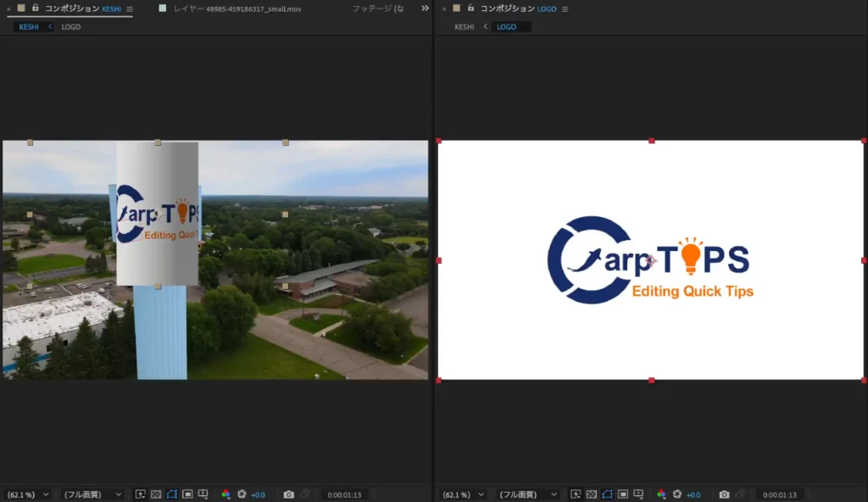Viewport: 868px width, 502px height.
Task: Select the top-center mesh handle on the KESHI logo layer
Action: coord(158,143)
